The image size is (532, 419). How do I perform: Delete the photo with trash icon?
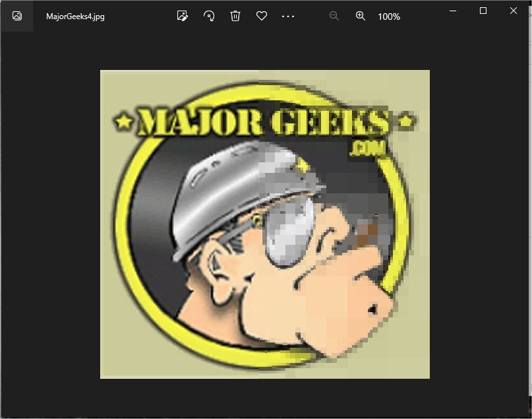[235, 16]
